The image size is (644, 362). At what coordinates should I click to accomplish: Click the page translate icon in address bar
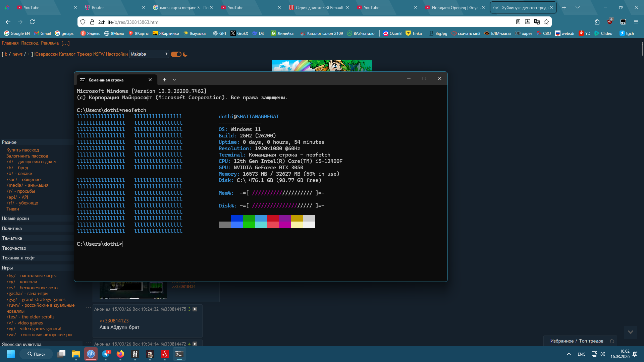coord(537,22)
